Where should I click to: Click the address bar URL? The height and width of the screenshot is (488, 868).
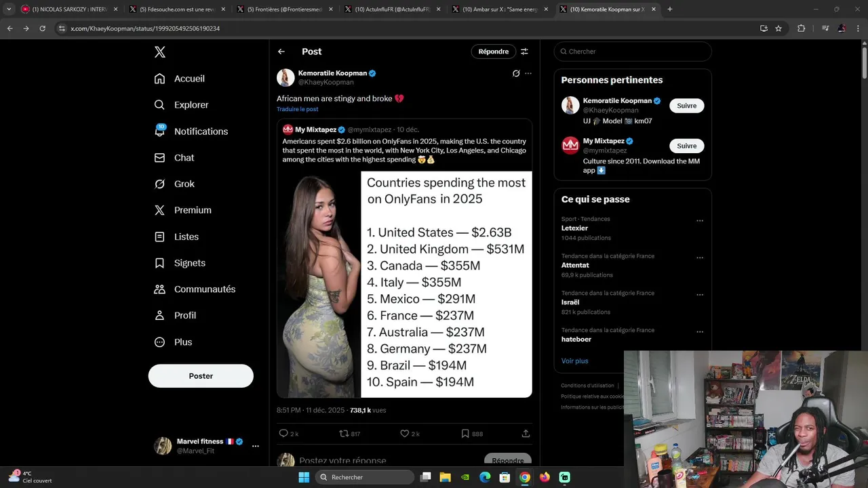[145, 28]
